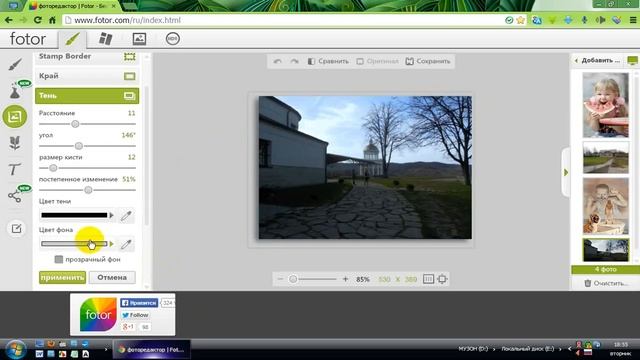Zoom in with the plus icon
640x360 pixels.
[345, 279]
